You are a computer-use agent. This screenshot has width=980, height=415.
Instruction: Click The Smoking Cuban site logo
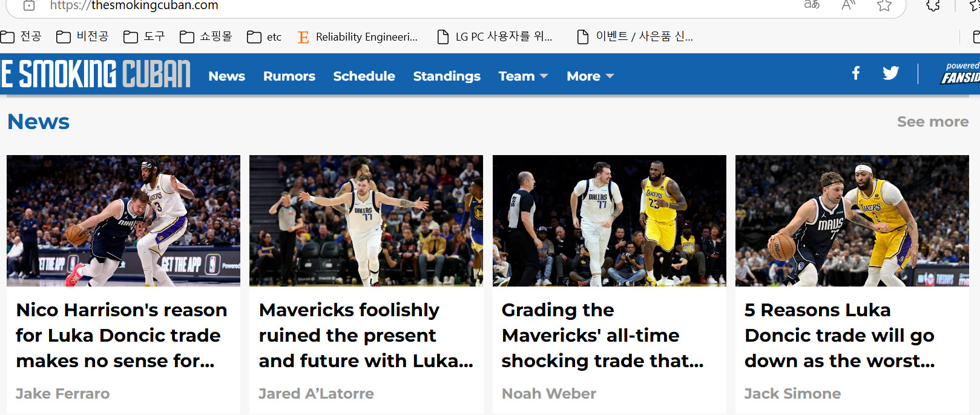click(x=96, y=74)
